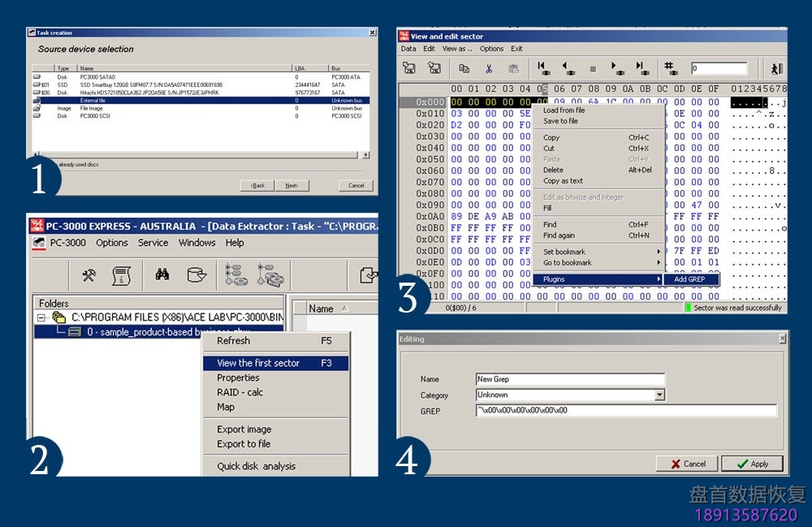Jump to first sector using toolbar arrow
This screenshot has height=527, width=812.
pyautogui.click(x=542, y=69)
